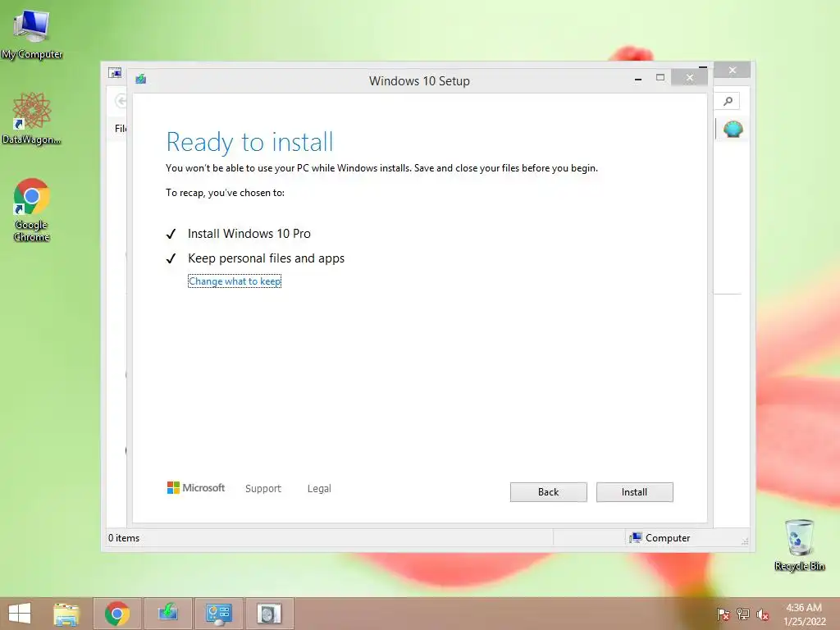This screenshot has width=840, height=630.
Task: Open the DataWagon desktop shortcut
Action: 32,118
